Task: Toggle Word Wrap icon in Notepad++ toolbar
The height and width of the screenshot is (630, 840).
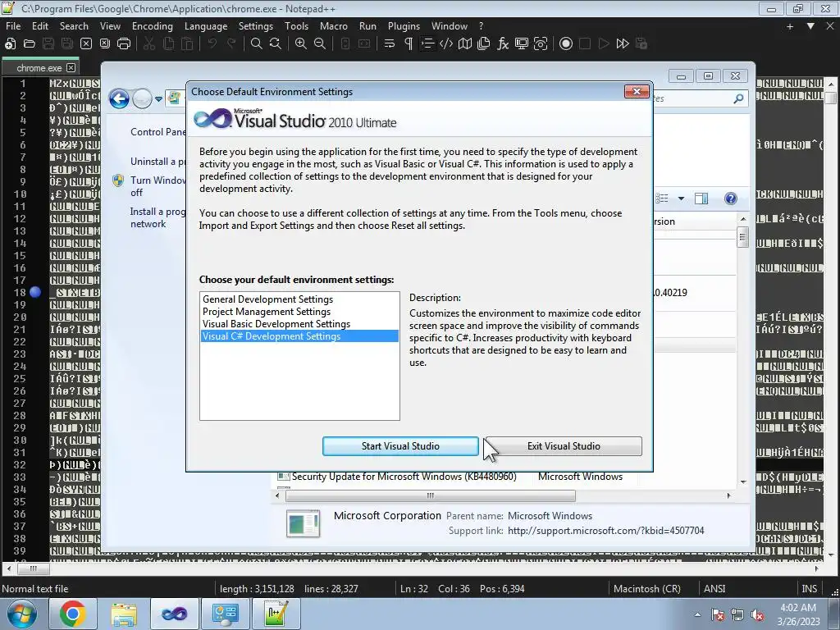Action: coord(390,44)
